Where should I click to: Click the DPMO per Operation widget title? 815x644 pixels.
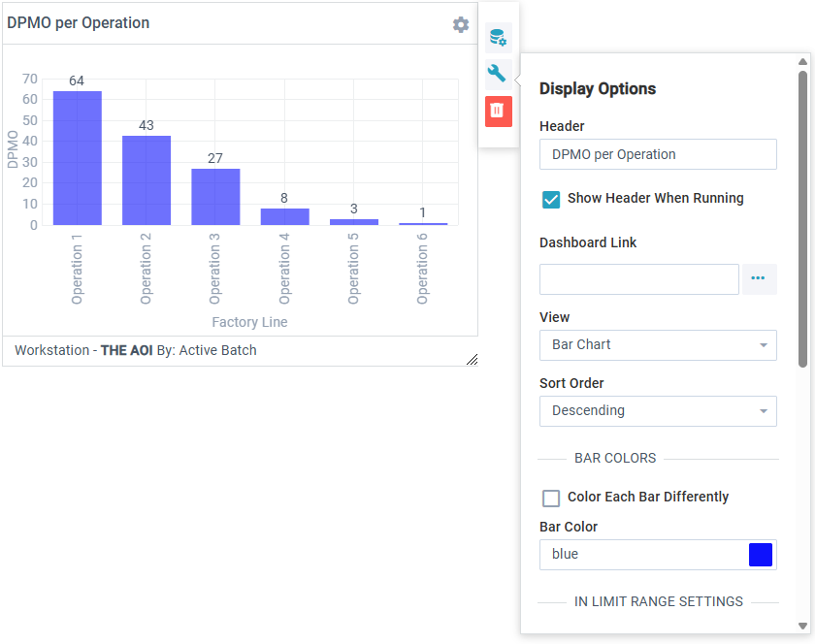pos(79,23)
